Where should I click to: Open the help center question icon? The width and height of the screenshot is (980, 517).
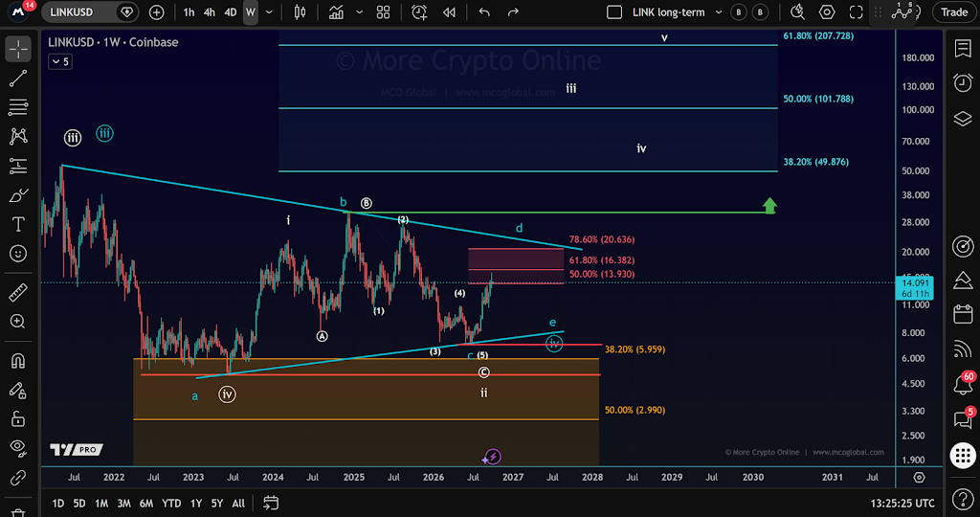coord(963,500)
